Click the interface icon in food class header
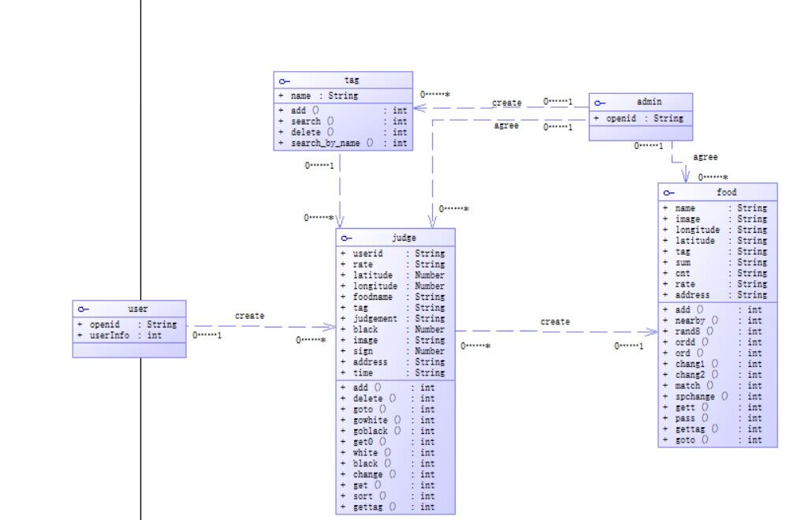Screen dimensions: 812x520 point(669,193)
